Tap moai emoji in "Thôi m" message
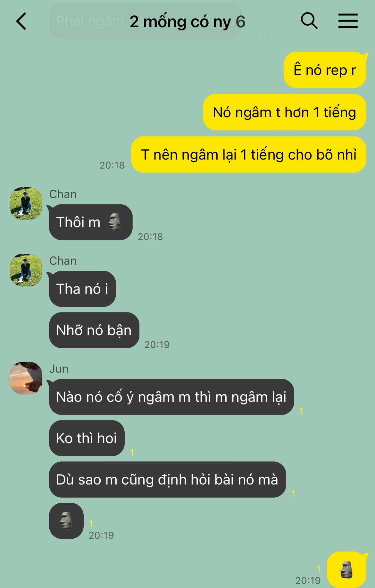Image resolution: width=375 pixels, height=588 pixels. point(114,222)
